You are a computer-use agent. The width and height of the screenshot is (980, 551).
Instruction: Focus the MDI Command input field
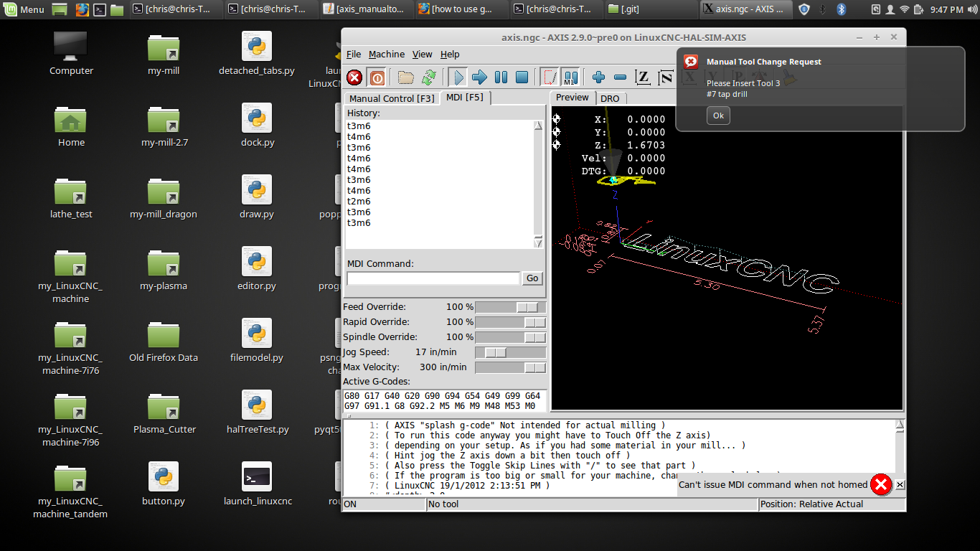click(433, 278)
